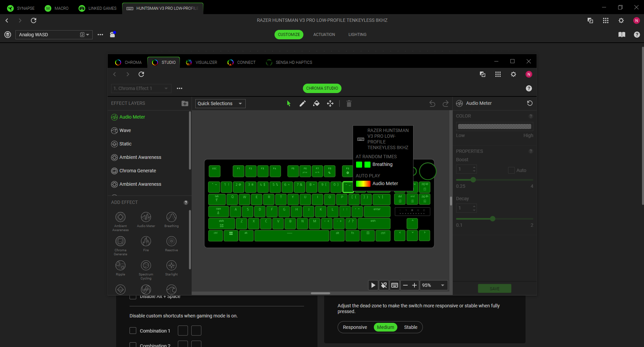Click the CUSTOMIZE button

(289, 35)
